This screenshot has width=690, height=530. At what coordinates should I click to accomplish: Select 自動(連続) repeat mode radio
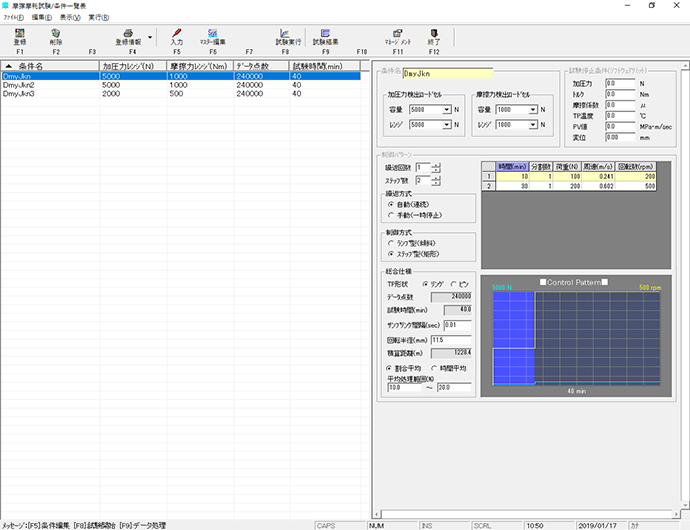point(391,204)
